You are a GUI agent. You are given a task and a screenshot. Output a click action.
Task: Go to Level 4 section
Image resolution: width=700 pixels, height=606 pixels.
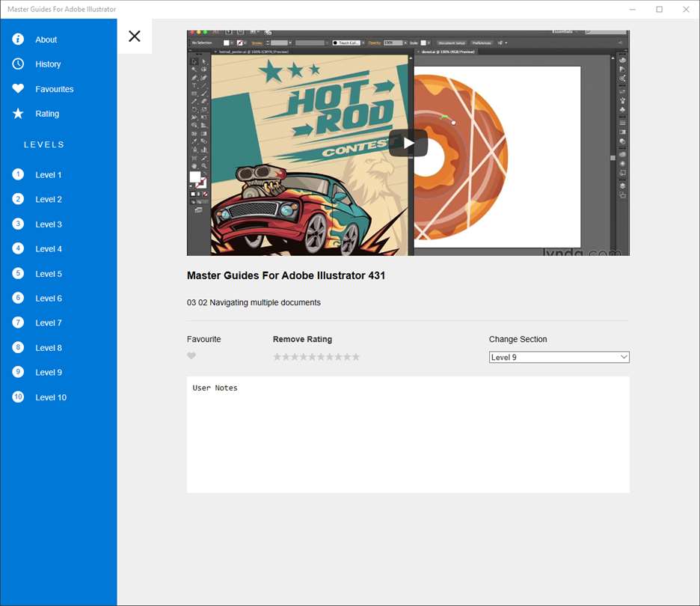click(58, 248)
